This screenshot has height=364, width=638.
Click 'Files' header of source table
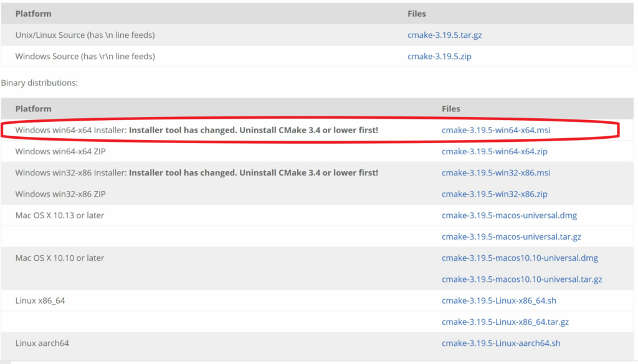click(417, 14)
